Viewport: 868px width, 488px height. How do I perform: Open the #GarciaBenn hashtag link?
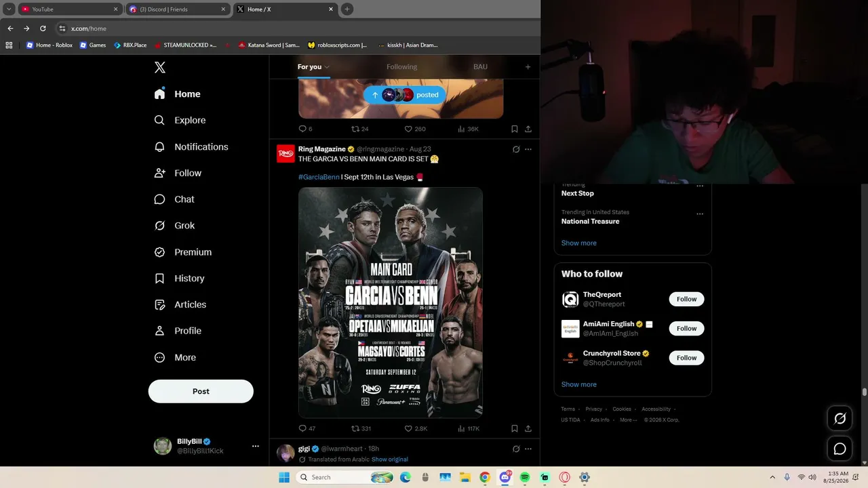pos(319,177)
